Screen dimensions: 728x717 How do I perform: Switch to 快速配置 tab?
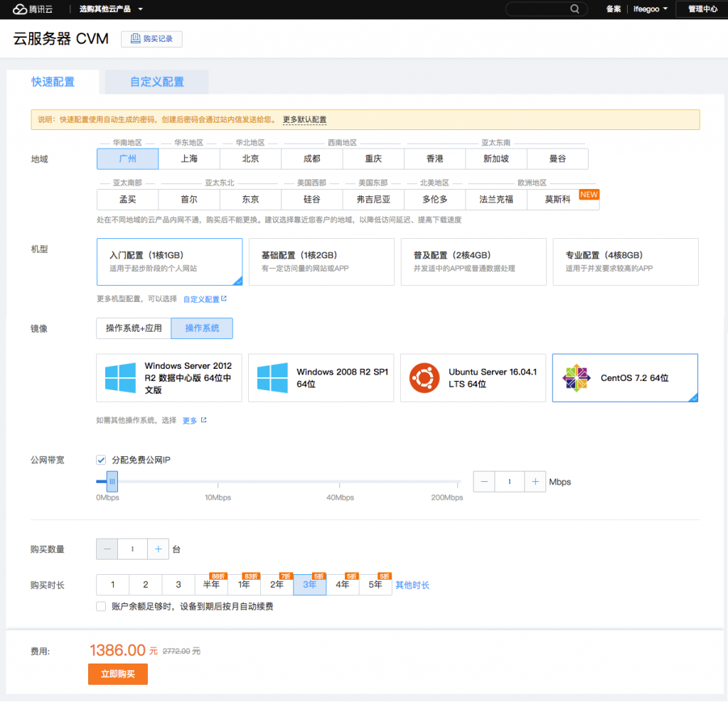point(53,82)
